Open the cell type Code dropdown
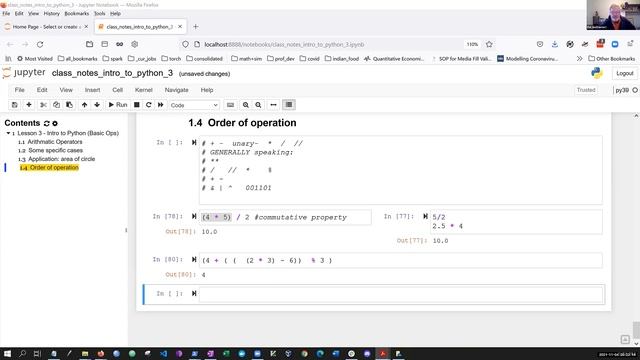Viewport: 640px width, 360px height. tap(194, 105)
